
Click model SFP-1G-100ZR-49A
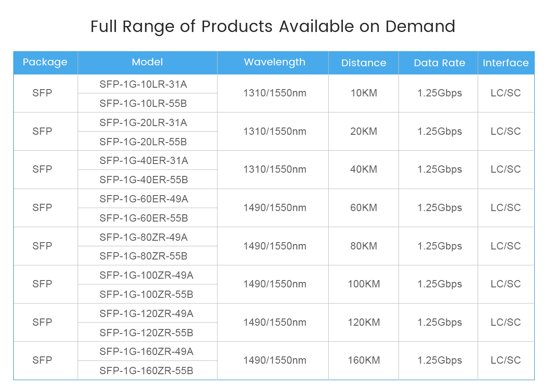(x=147, y=275)
